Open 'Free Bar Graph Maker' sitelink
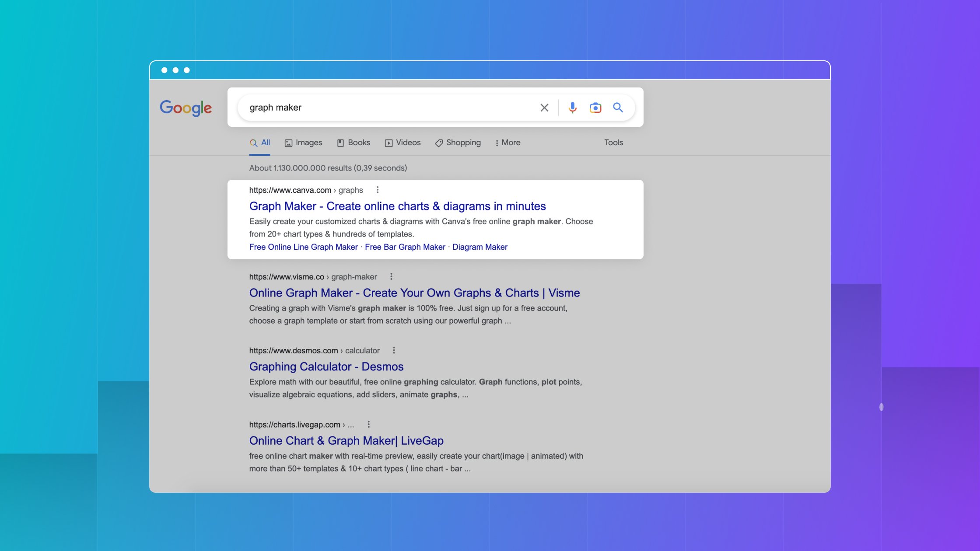The width and height of the screenshot is (980, 551). tap(405, 247)
